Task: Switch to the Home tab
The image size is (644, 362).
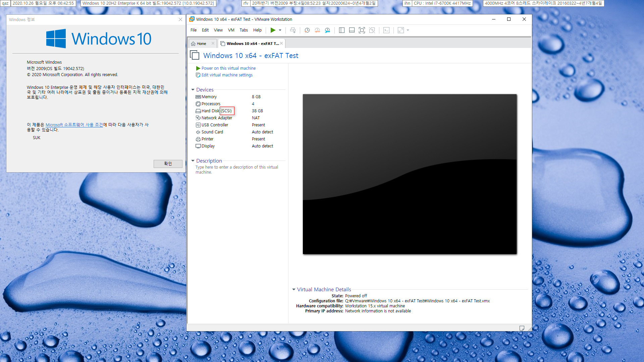Action: coord(201,44)
